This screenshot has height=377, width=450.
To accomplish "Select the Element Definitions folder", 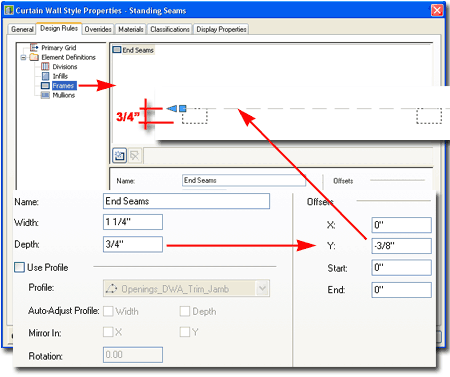I will pos(68,57).
